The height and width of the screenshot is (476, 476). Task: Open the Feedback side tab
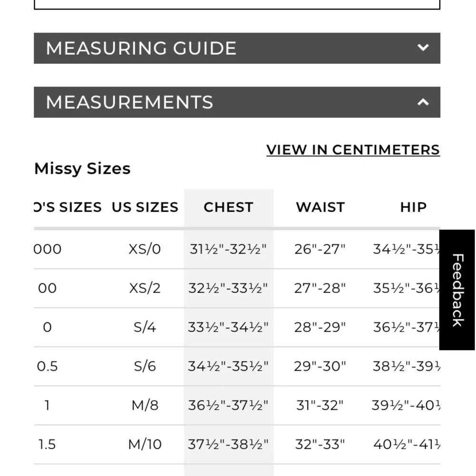457,290
